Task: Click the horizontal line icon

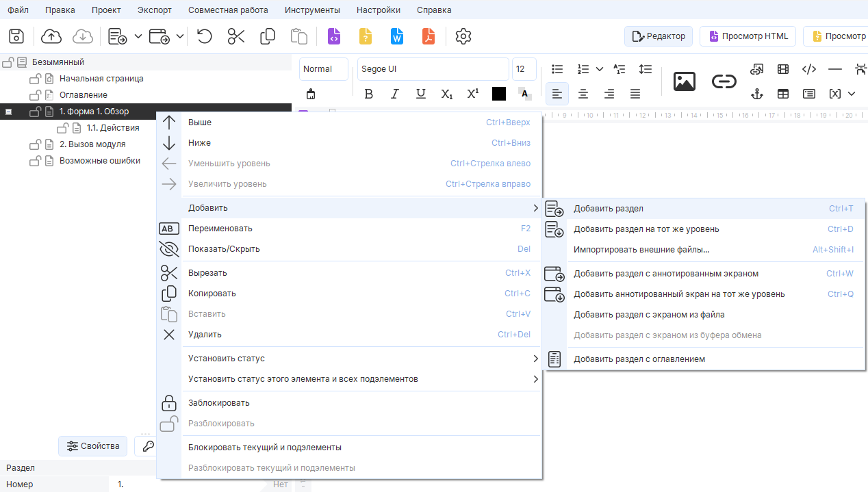Action: click(835, 69)
